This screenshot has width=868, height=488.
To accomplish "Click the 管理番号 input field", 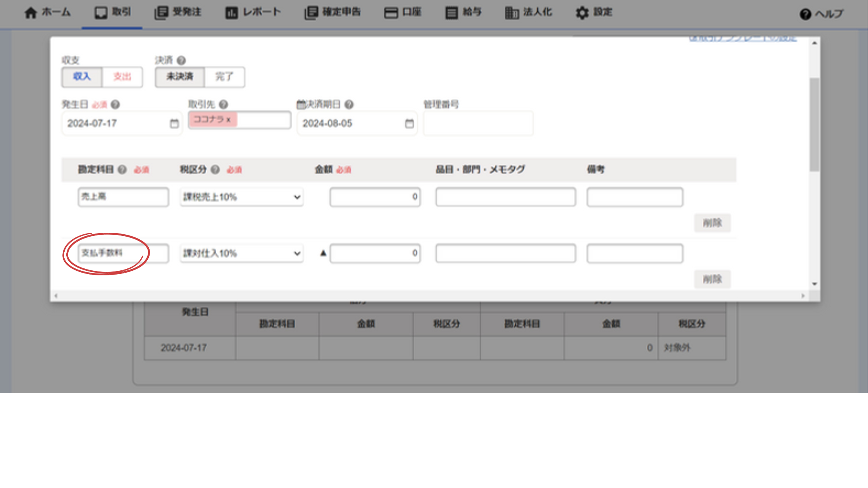I will tap(478, 124).
